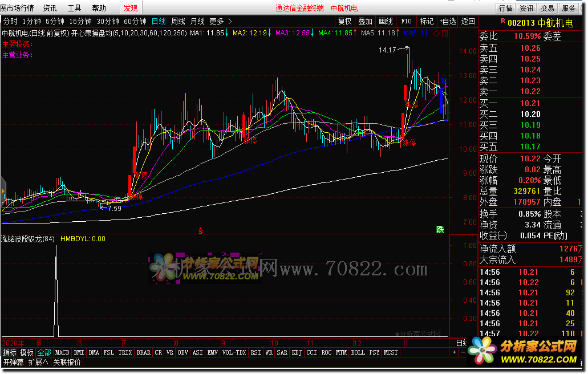This screenshot has width=588, height=374.
Task: Click the 资讯 button next to 行情
Action: 526,8
